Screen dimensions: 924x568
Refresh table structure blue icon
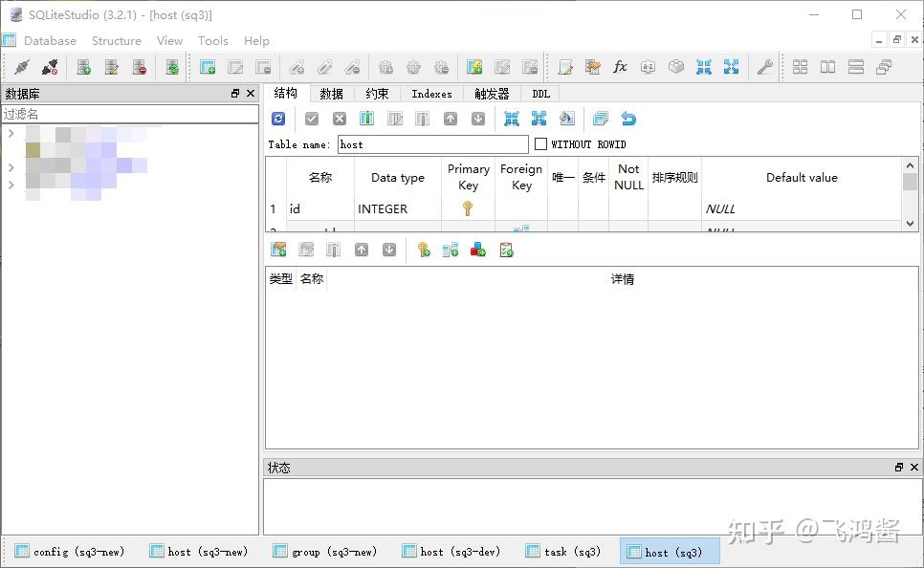pyautogui.click(x=278, y=119)
